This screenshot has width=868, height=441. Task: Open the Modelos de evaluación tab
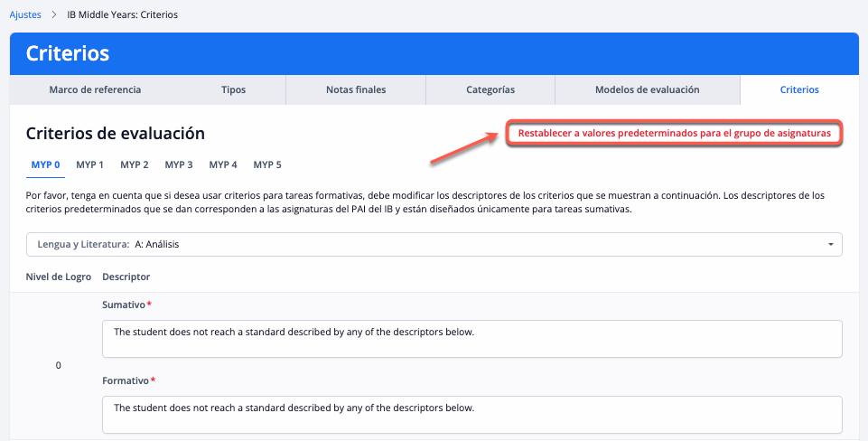click(647, 90)
